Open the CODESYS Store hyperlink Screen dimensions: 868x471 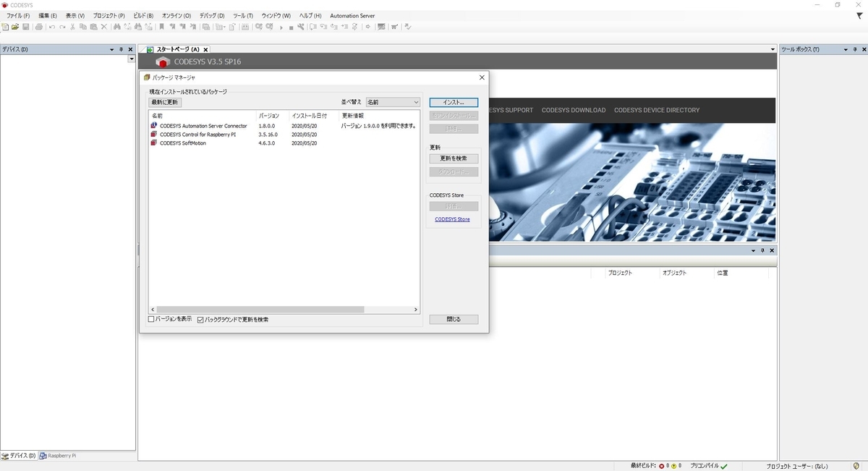(452, 219)
